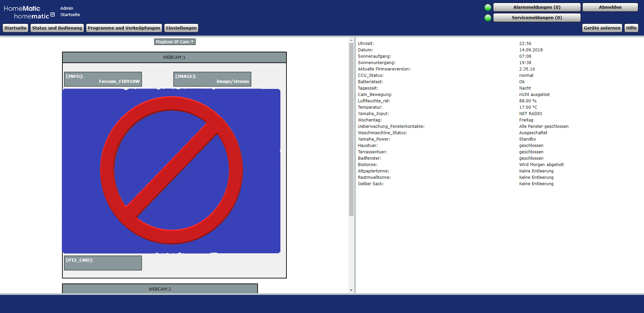Click the Admin user label

tap(67, 8)
